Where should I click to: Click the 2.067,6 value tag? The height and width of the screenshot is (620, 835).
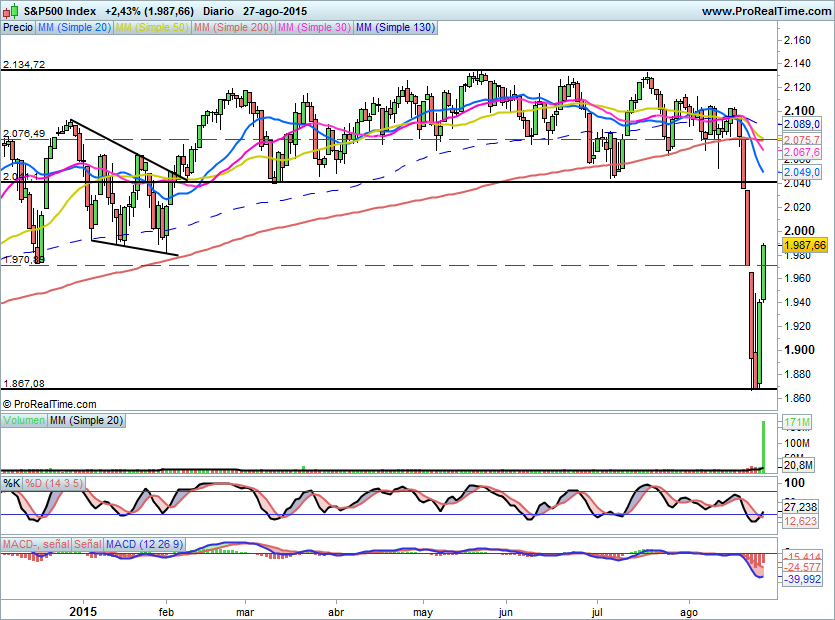802,152
